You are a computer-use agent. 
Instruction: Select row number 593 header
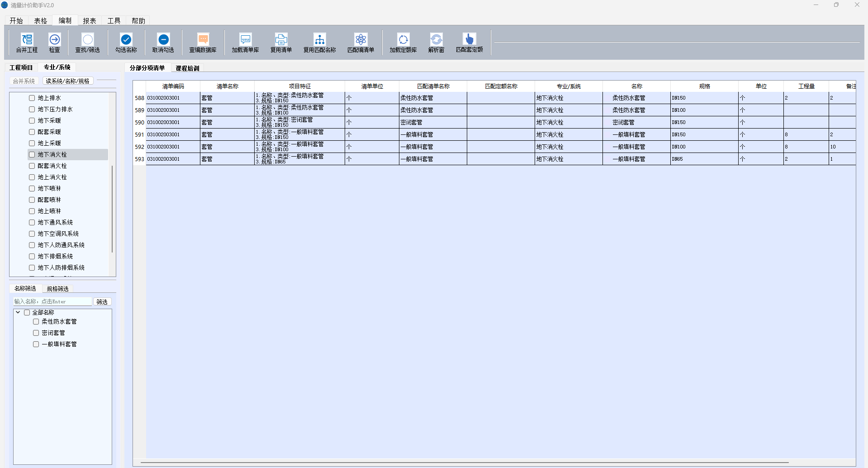point(139,159)
